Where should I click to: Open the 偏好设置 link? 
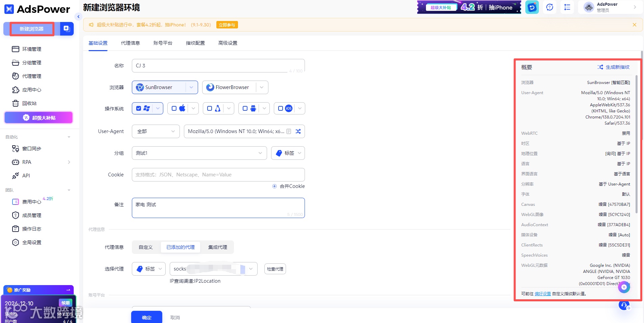coord(543,294)
